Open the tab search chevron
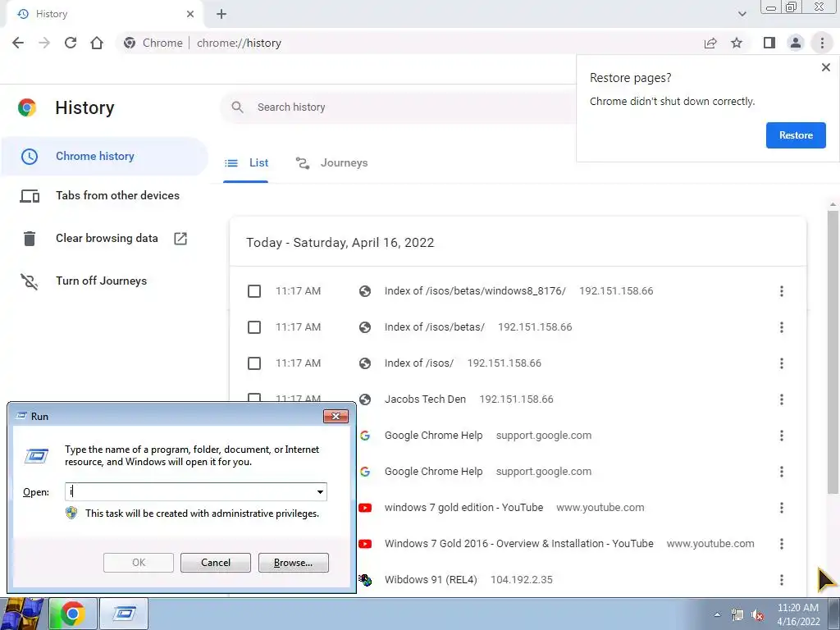 [742, 14]
